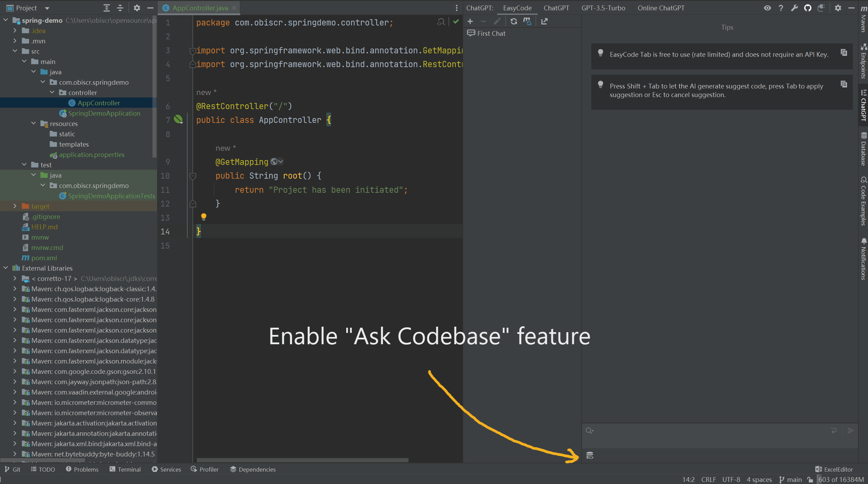Refresh the conversation with the reload icon
Screen dimensions: 868x484
(513, 21)
